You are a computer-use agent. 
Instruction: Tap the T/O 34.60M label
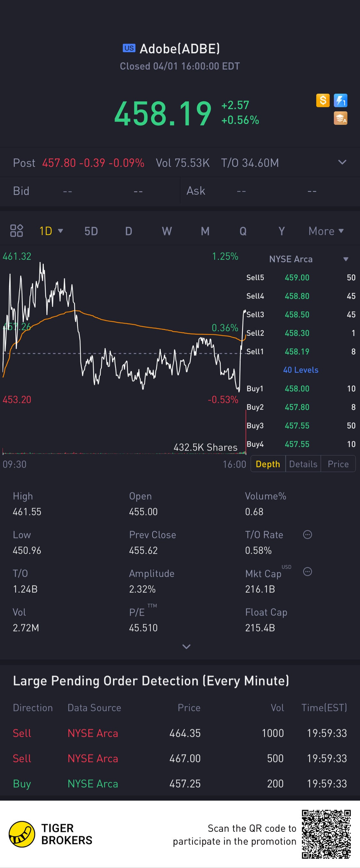250,163
